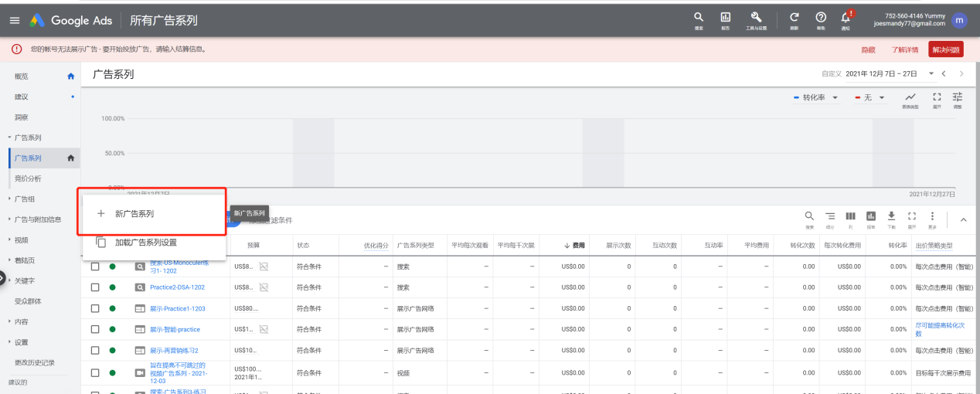Click search-type icon of Practice2-DSA-1202

click(x=140, y=287)
